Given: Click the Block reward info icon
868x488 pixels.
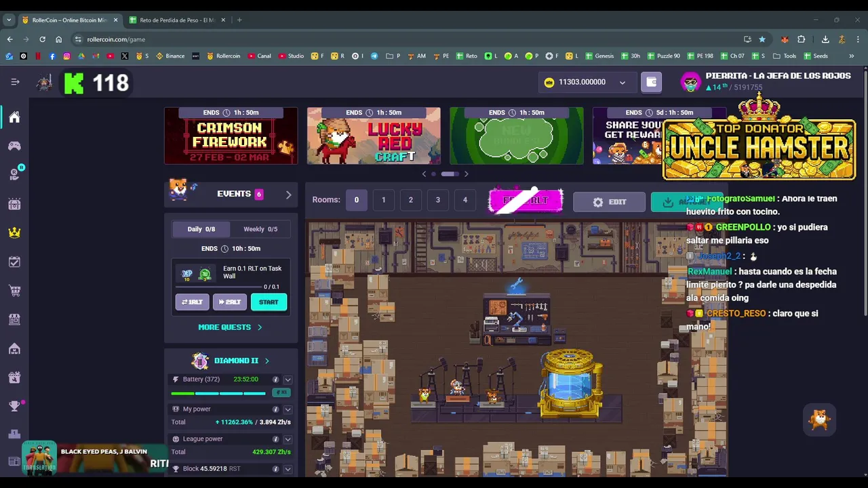Looking at the screenshot, I should [x=275, y=469].
